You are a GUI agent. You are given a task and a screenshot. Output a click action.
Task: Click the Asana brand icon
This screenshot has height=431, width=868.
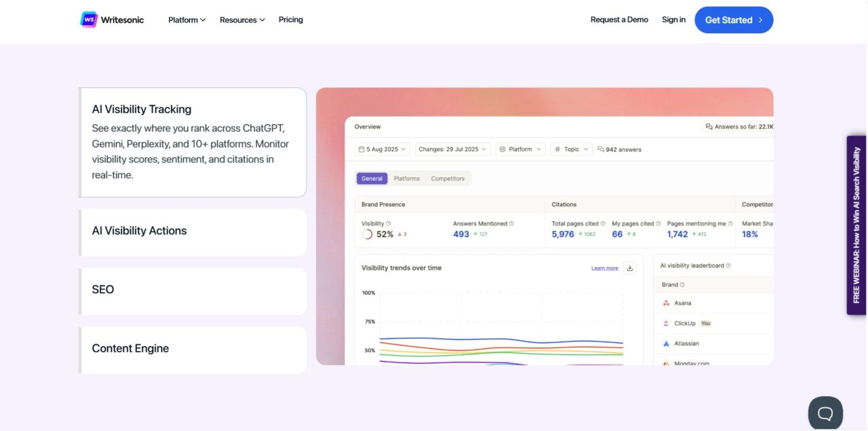pyautogui.click(x=667, y=303)
